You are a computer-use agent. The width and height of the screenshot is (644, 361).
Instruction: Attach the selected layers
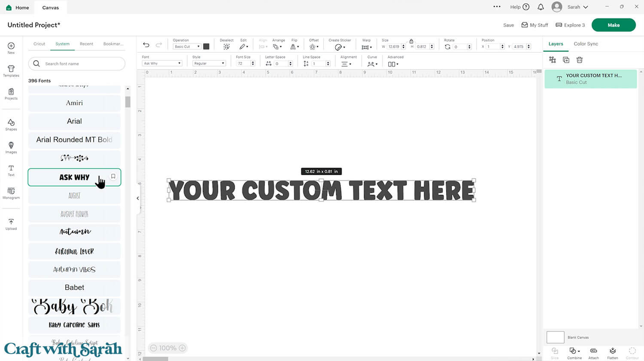593,353
